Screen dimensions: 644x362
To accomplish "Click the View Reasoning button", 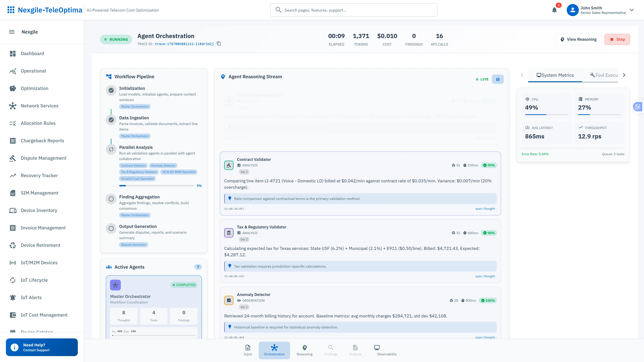I will tap(578, 39).
